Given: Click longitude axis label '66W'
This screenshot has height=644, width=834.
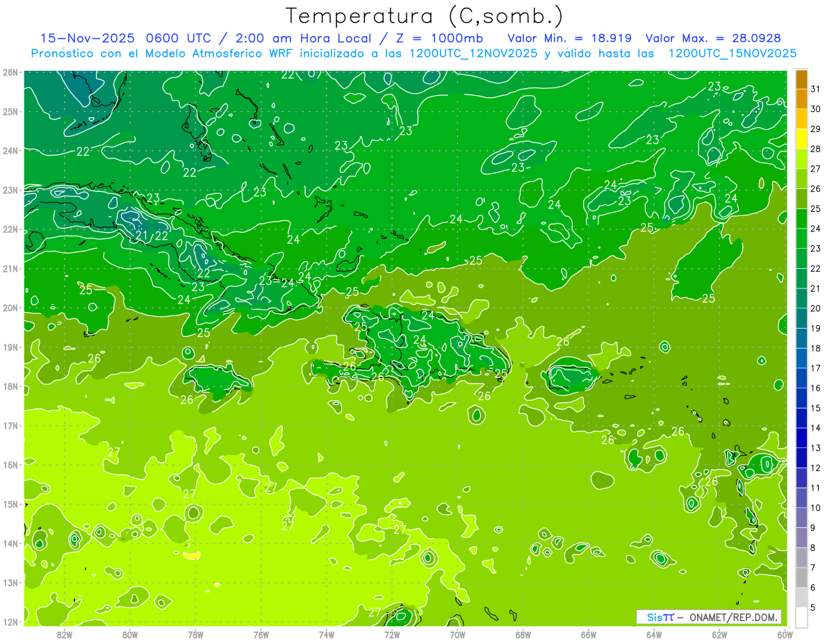Looking at the screenshot, I should pos(589,634).
